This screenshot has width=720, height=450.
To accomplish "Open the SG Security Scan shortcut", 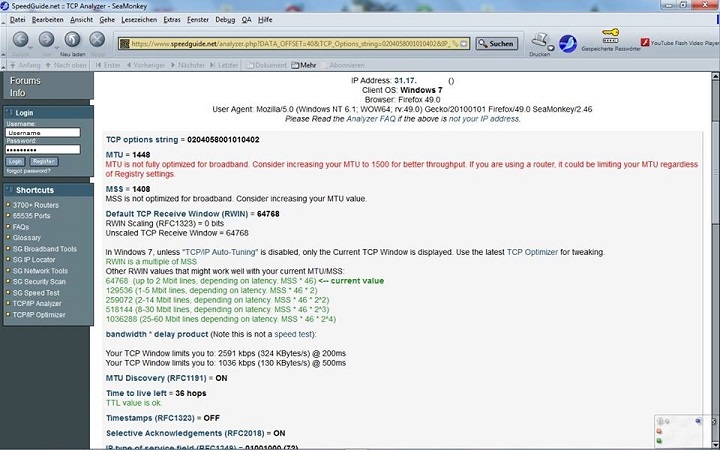I will 39,282.
